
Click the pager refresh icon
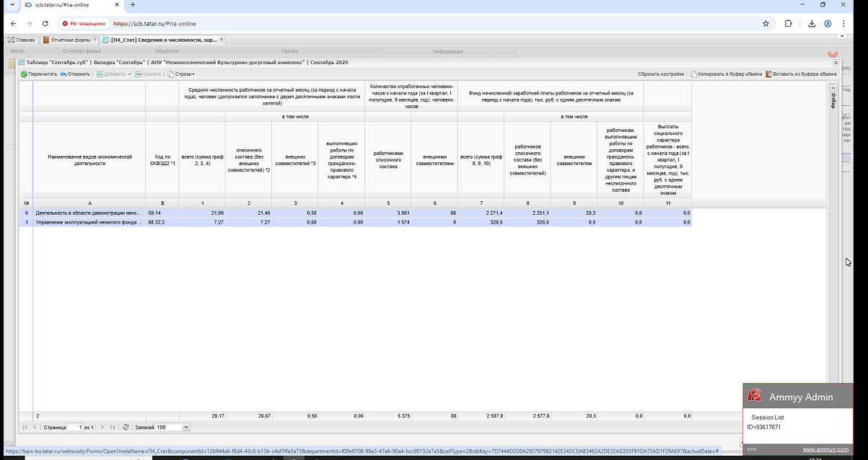click(126, 428)
